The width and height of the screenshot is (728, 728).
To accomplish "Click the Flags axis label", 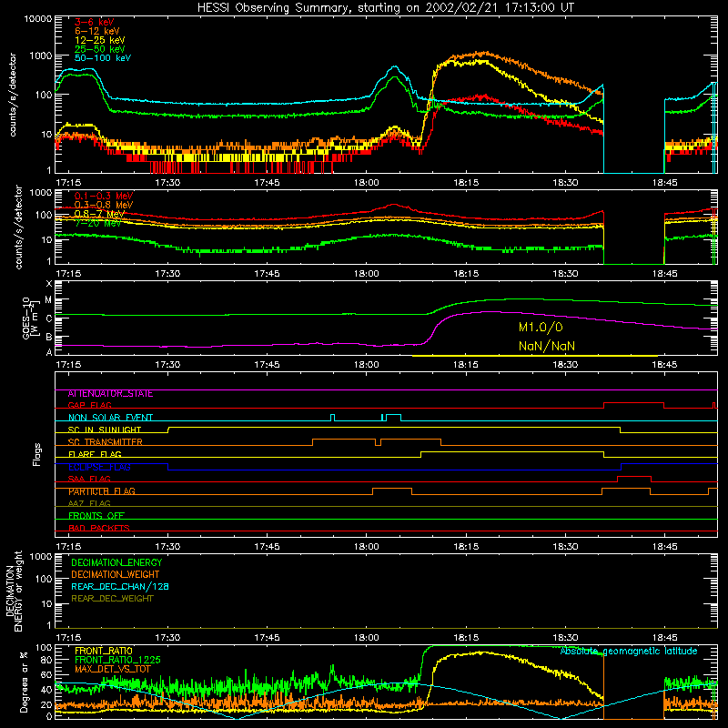I will [x=37, y=454].
